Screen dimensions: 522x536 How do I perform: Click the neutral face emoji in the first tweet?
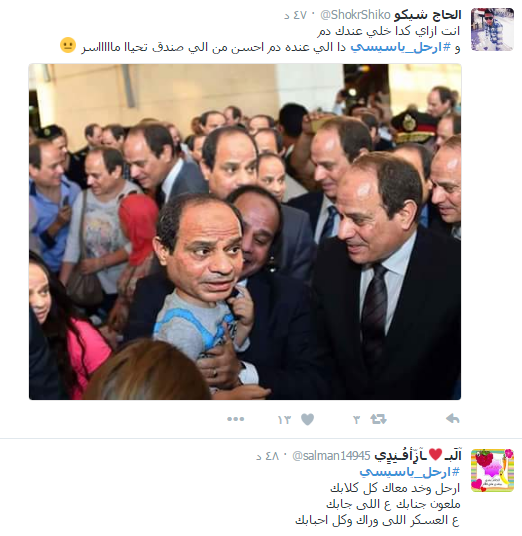(x=68, y=45)
